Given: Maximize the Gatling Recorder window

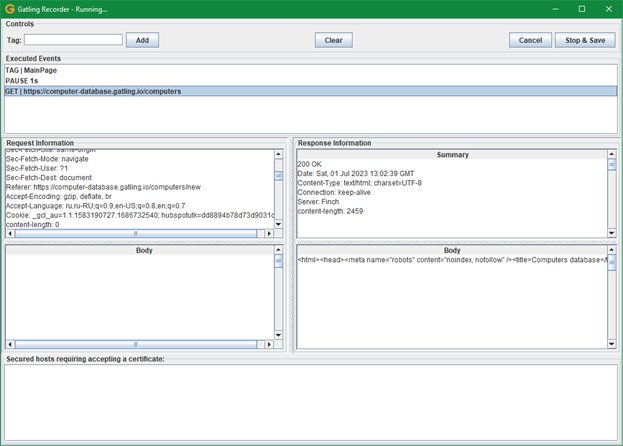Looking at the screenshot, I should pos(582,9).
